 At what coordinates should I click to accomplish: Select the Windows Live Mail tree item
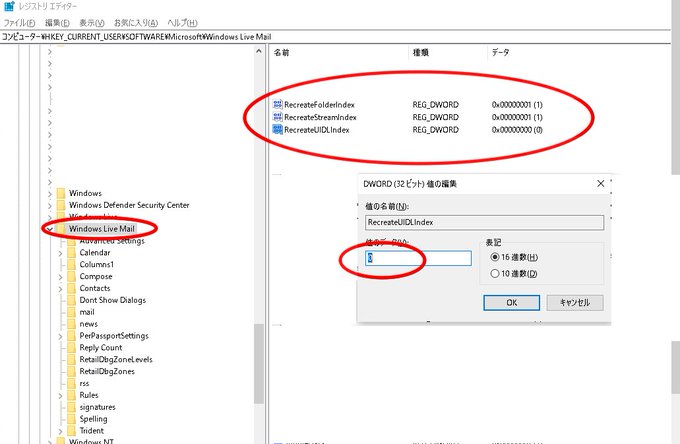pyautogui.click(x=101, y=229)
